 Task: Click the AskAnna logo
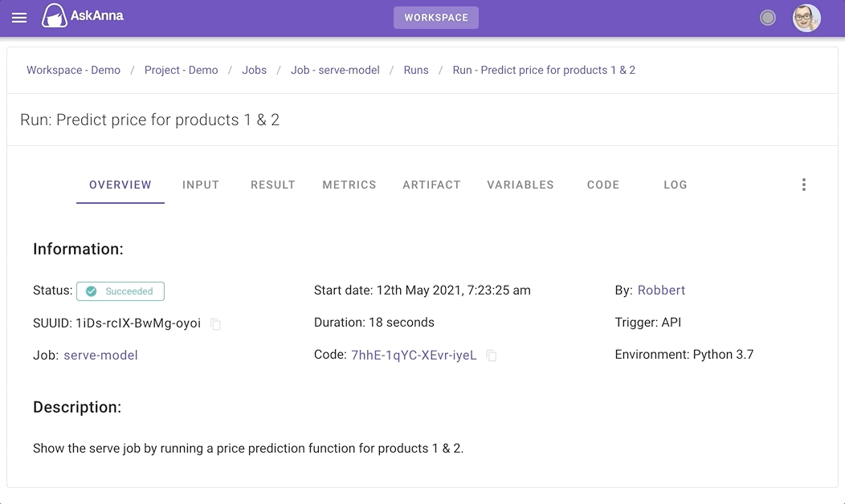[84, 16]
